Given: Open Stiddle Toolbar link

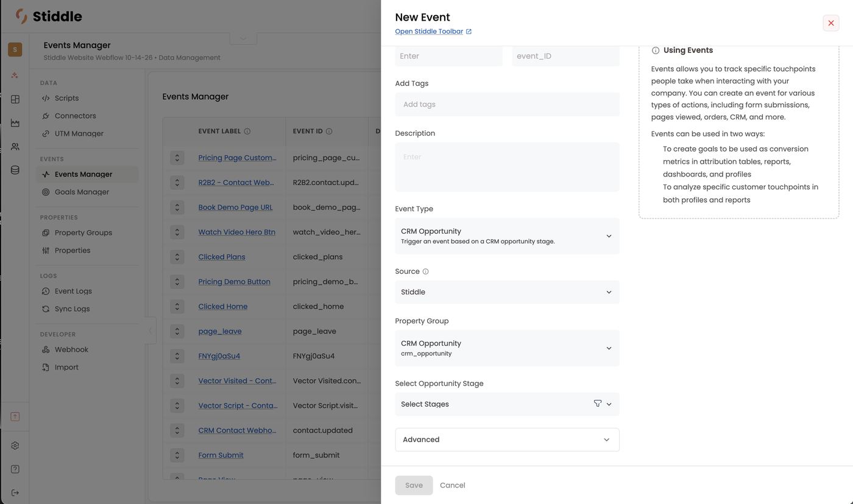Looking at the screenshot, I should (x=433, y=32).
